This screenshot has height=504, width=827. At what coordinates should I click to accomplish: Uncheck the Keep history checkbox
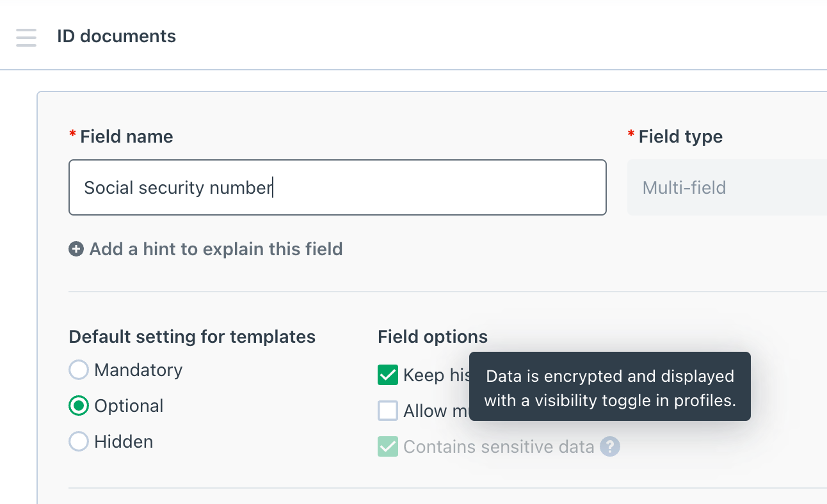[x=388, y=375]
